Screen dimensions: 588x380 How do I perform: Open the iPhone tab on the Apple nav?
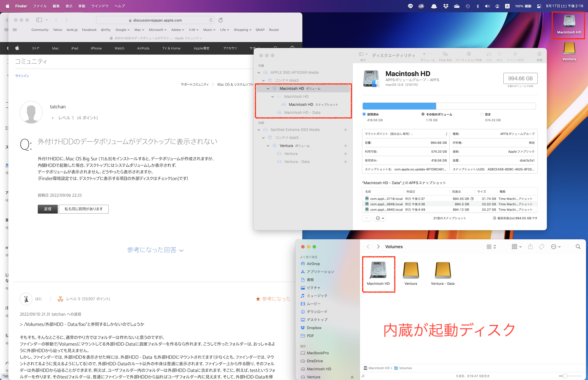(96, 48)
